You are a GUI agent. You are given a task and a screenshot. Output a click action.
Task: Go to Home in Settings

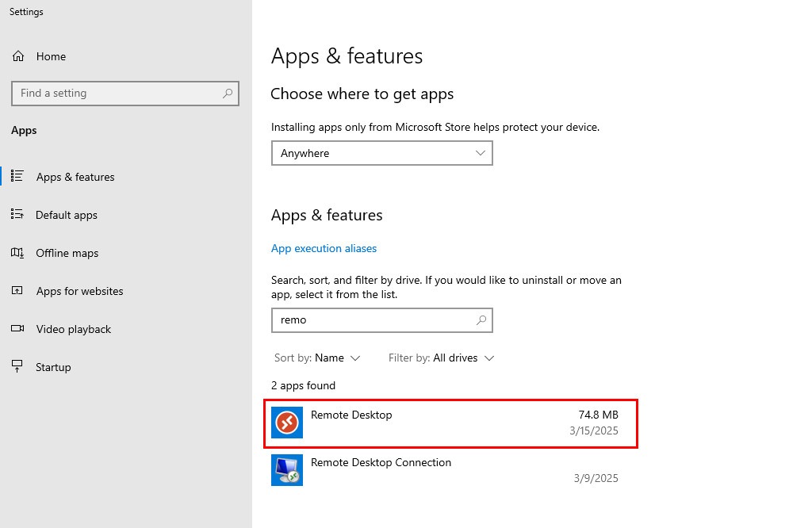coord(51,56)
